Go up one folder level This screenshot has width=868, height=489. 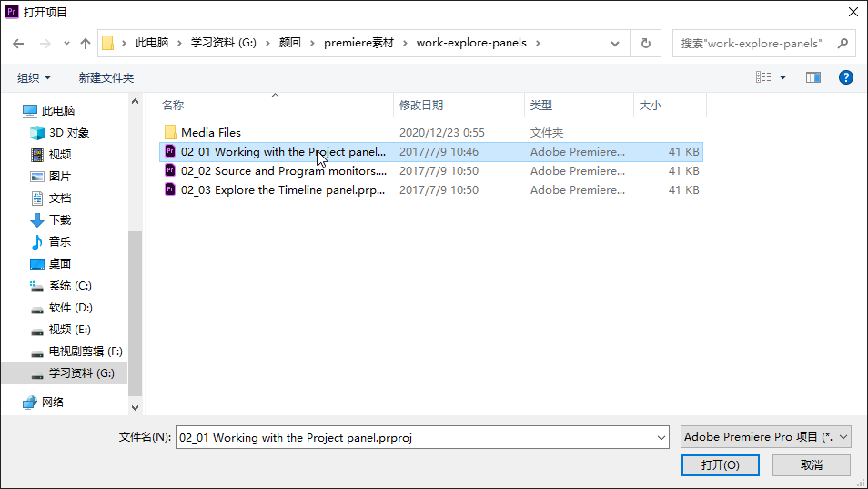[x=86, y=43]
